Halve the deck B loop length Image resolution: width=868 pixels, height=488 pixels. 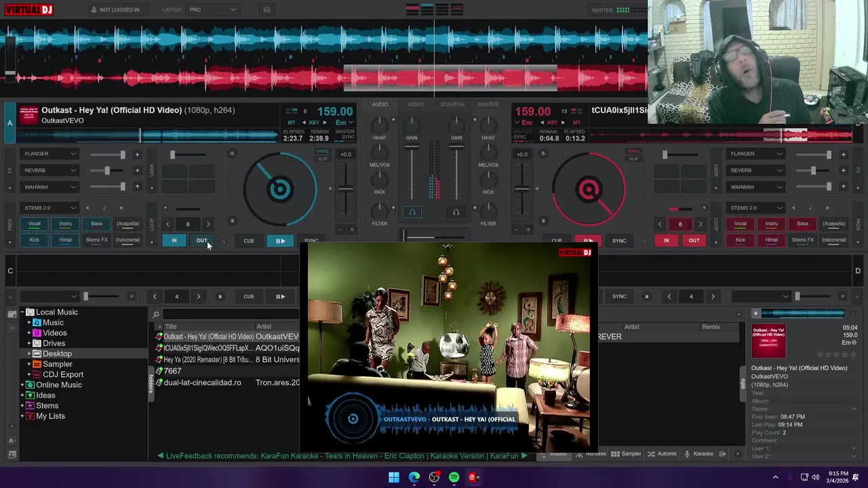point(660,224)
